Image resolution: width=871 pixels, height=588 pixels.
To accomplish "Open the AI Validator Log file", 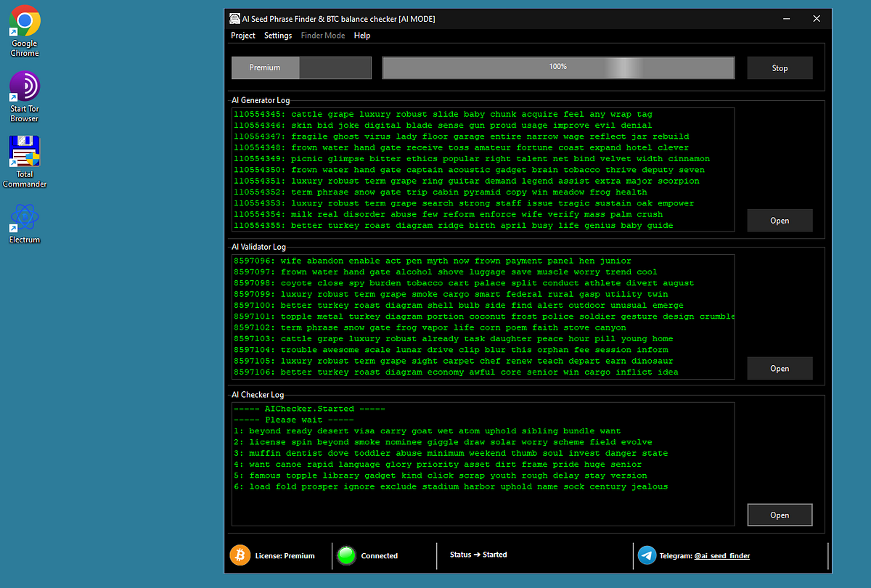I will (x=780, y=368).
